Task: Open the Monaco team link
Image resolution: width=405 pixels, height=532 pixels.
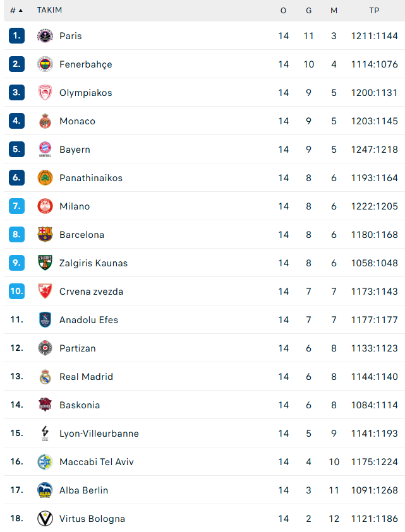Action: (x=77, y=121)
